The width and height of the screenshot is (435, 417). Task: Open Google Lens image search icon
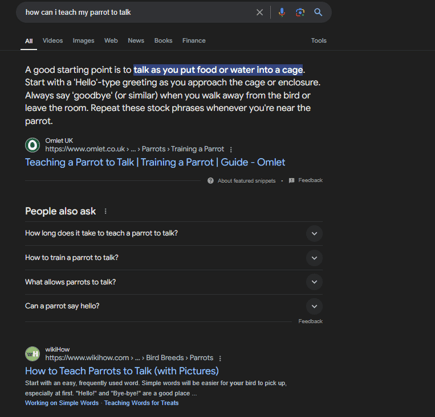pos(300,13)
